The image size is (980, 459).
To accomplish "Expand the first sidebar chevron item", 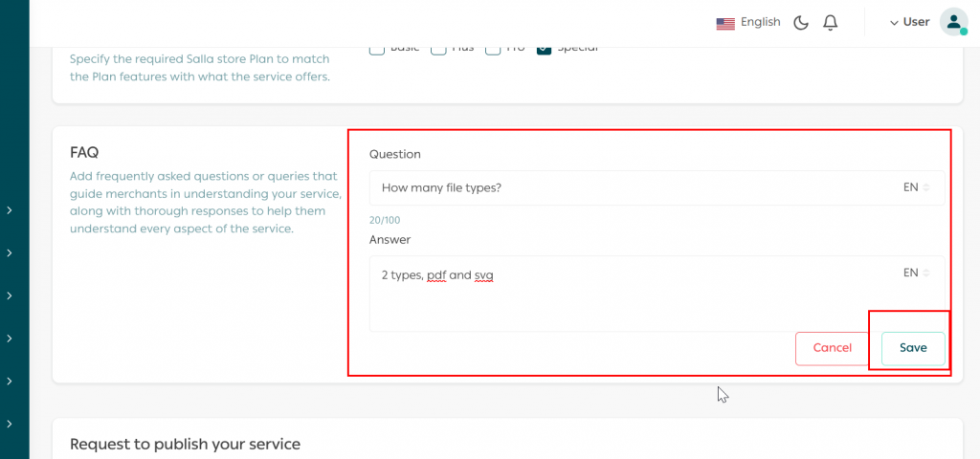I will [x=10, y=210].
